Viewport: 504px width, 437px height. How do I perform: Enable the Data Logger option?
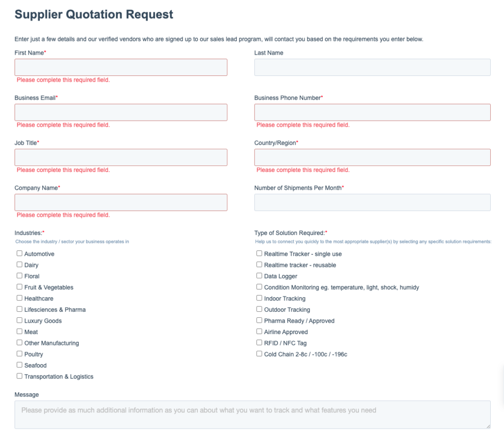(x=259, y=275)
